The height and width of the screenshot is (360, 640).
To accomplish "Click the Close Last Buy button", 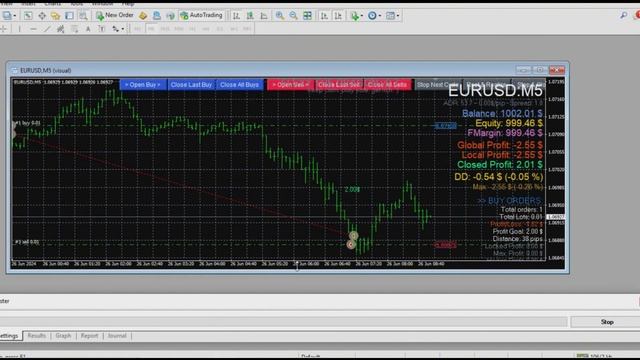I will 191,84.
